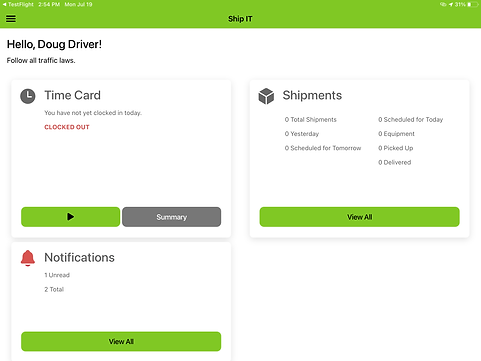Click the red Notifications bell icon
481x361 pixels.
pos(28,258)
